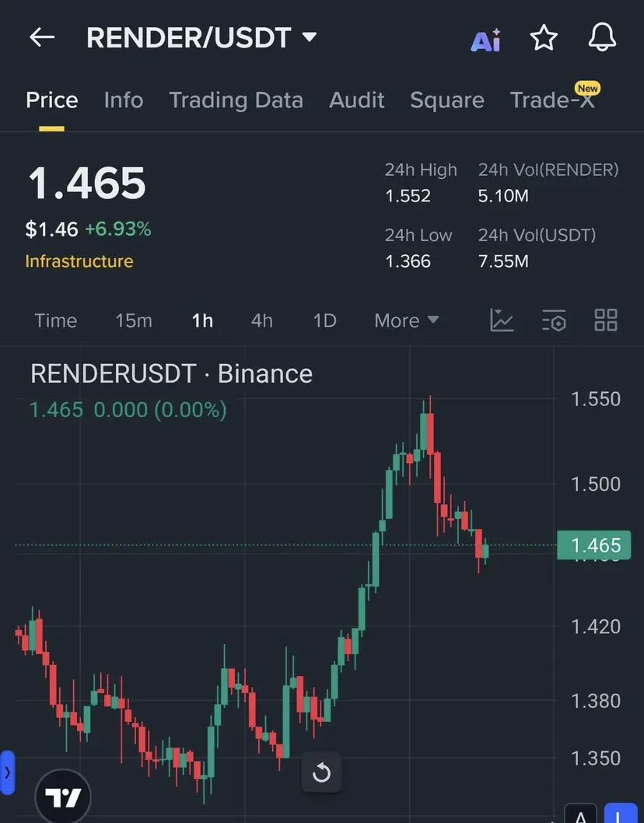Viewport: 644px width, 823px height.
Task: Tap the large 1.465 price value
Action: (87, 183)
